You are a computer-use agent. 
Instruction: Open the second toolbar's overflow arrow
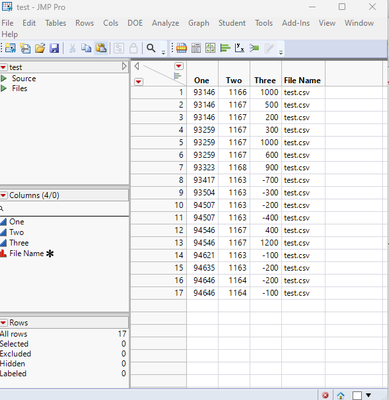click(281, 52)
